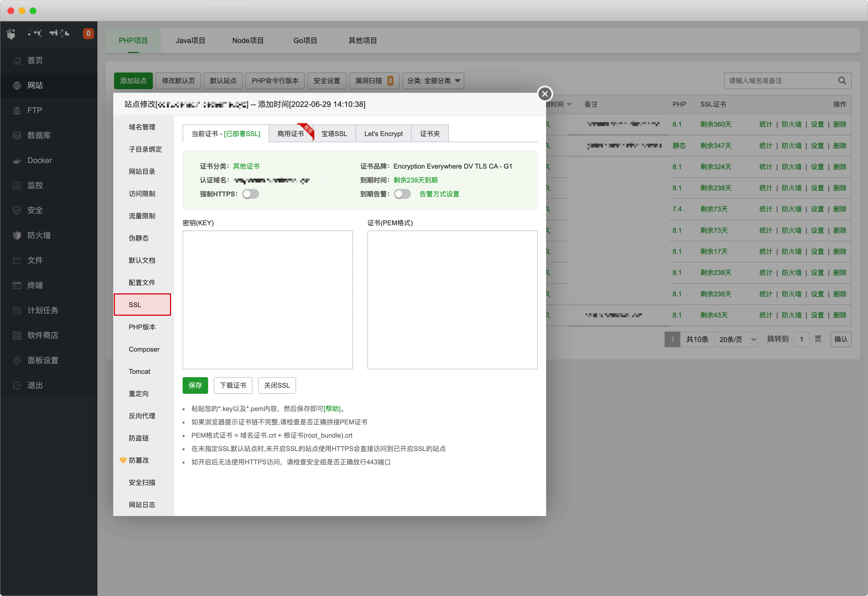Switch to the 商用证书 tab
Viewport: 868px width, 596px height.
click(x=291, y=134)
